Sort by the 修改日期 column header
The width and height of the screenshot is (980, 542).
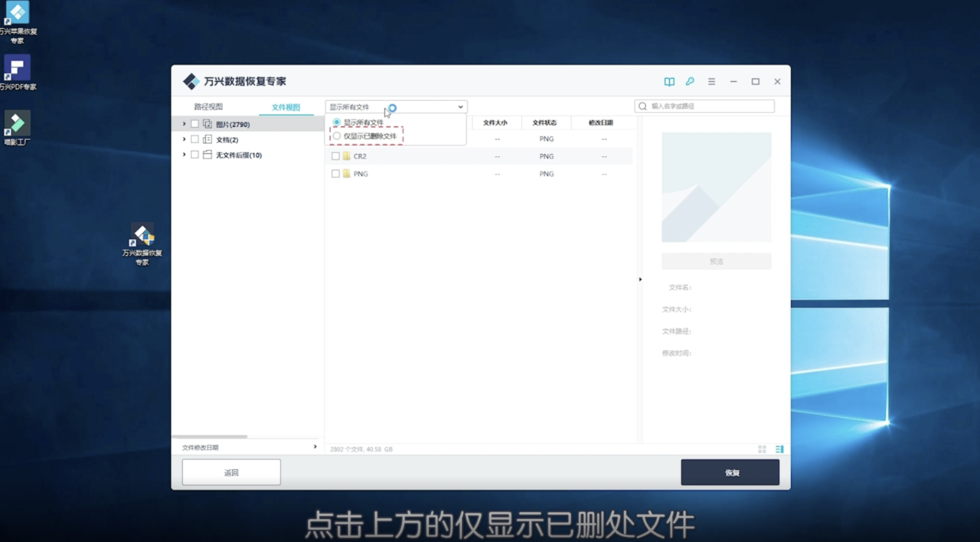click(x=601, y=122)
